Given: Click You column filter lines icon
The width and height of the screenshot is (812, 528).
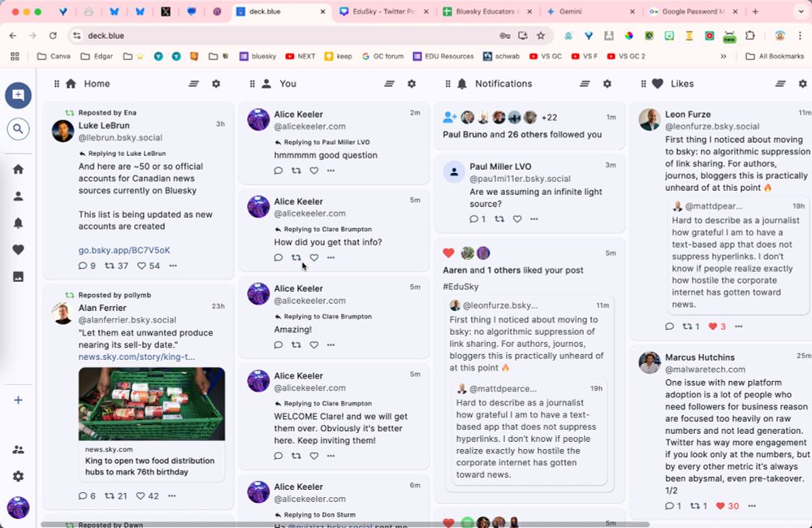Looking at the screenshot, I should tap(389, 84).
